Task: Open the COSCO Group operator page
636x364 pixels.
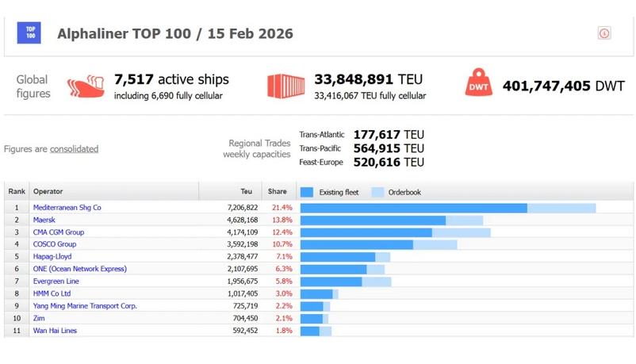Action: click(54, 244)
